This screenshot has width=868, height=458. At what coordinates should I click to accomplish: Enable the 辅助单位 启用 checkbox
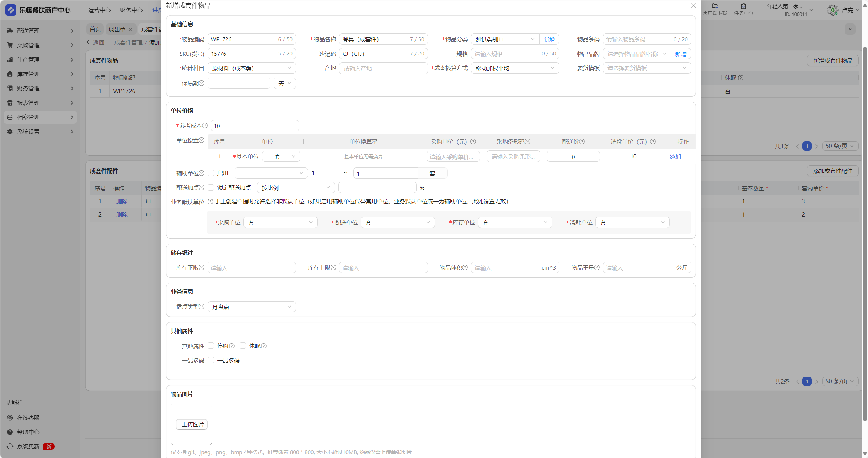211,173
